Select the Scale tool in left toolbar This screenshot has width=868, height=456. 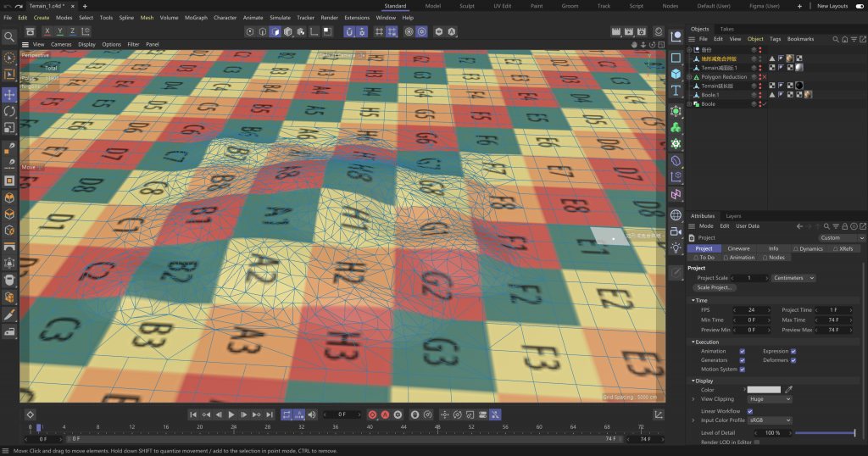click(x=9, y=128)
